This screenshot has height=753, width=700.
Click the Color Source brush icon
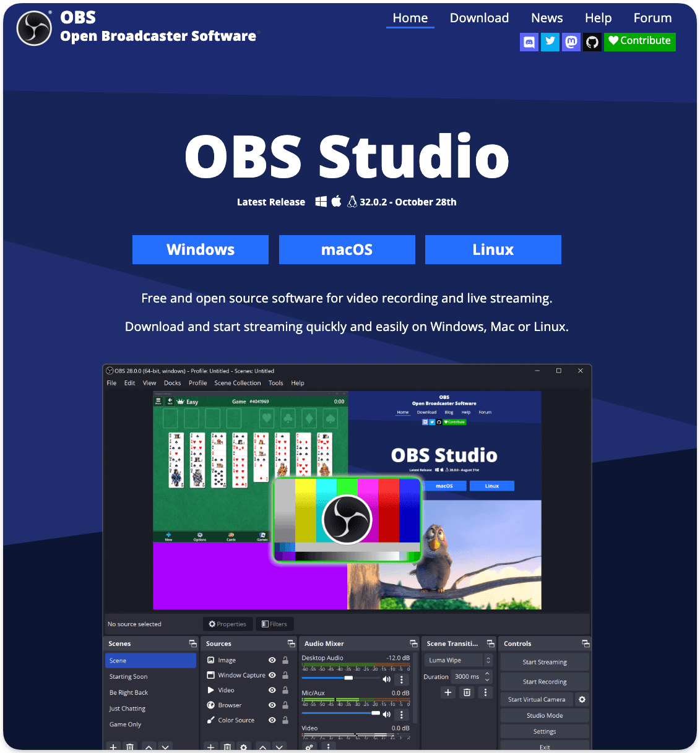(x=210, y=720)
